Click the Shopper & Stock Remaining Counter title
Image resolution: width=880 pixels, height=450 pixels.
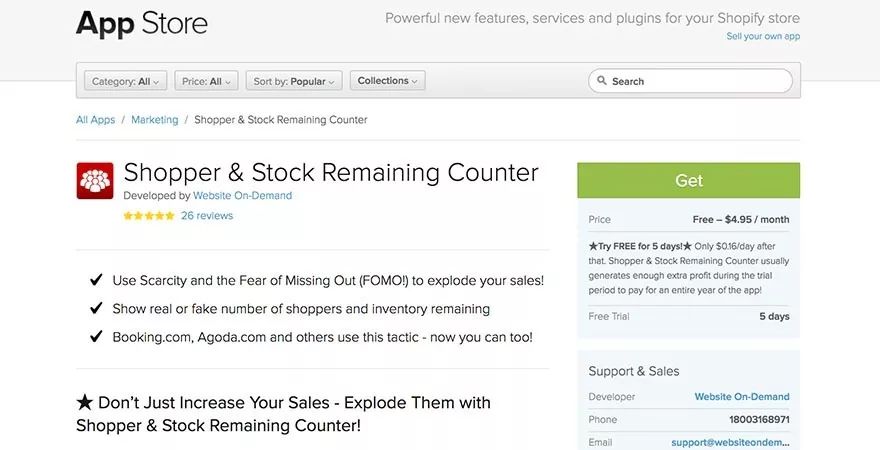[x=331, y=172]
